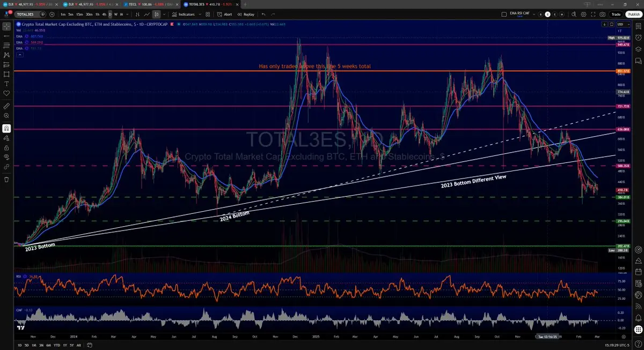
Task: Select the 1m timeframe
Action: tap(63, 14)
